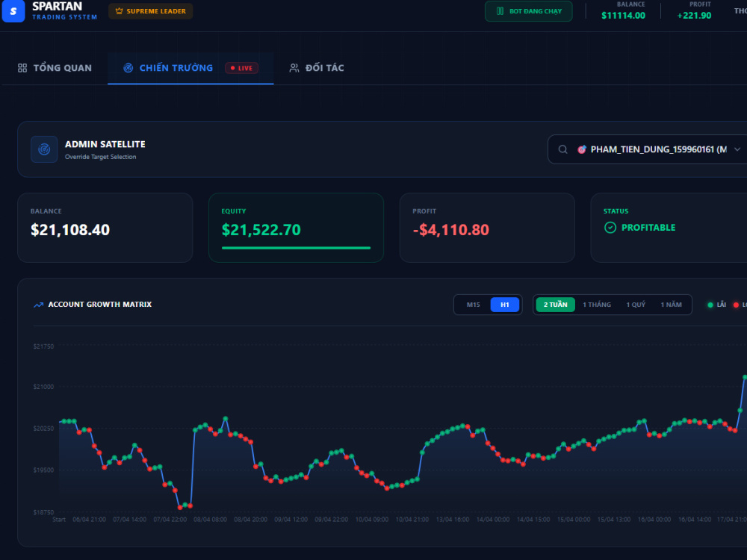Click the red Live indicator badge
Viewport: 747px width, 560px height.
(x=241, y=68)
